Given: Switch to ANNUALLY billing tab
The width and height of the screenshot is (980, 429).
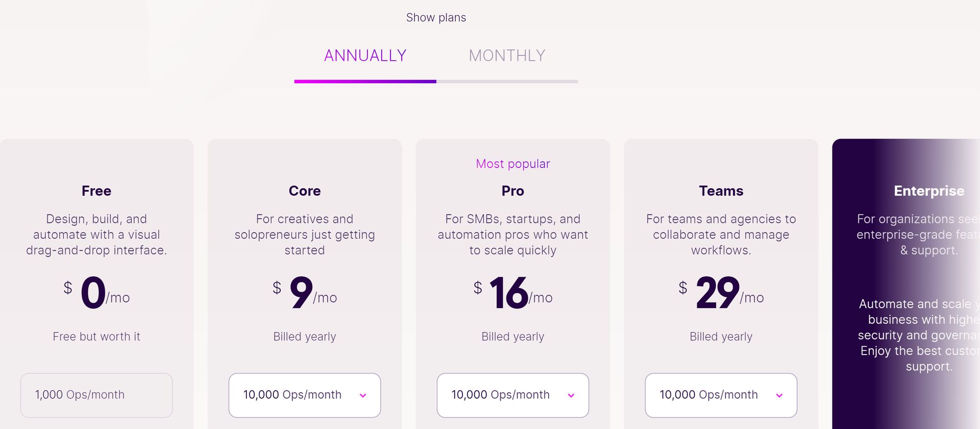Looking at the screenshot, I should click(365, 56).
